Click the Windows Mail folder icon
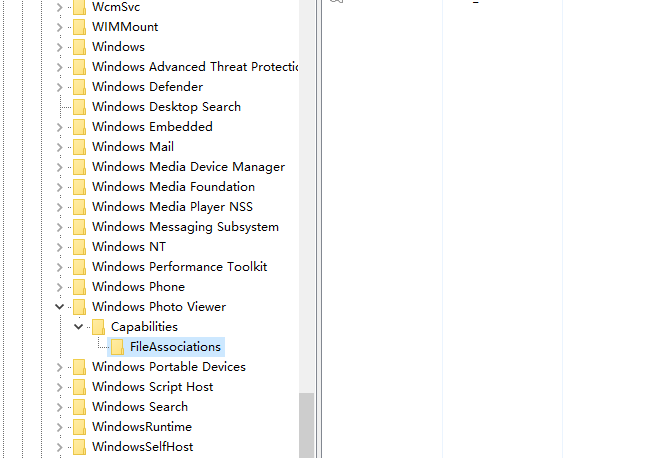This screenshot has height=458, width=672. click(79, 147)
